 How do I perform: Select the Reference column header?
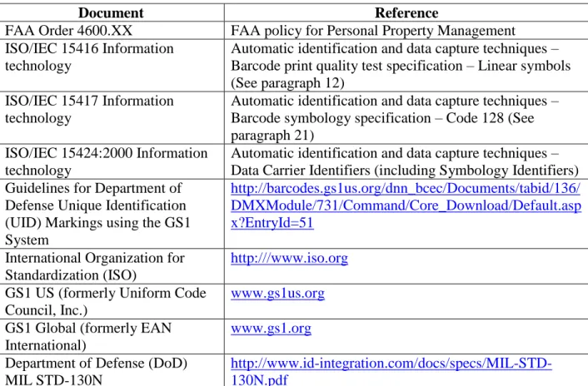click(x=406, y=12)
